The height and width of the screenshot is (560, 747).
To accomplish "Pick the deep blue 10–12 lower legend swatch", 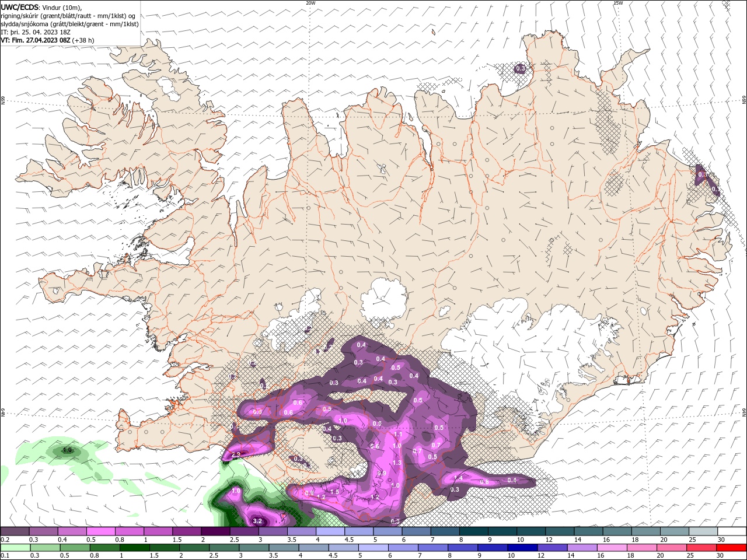I will tap(522, 548).
